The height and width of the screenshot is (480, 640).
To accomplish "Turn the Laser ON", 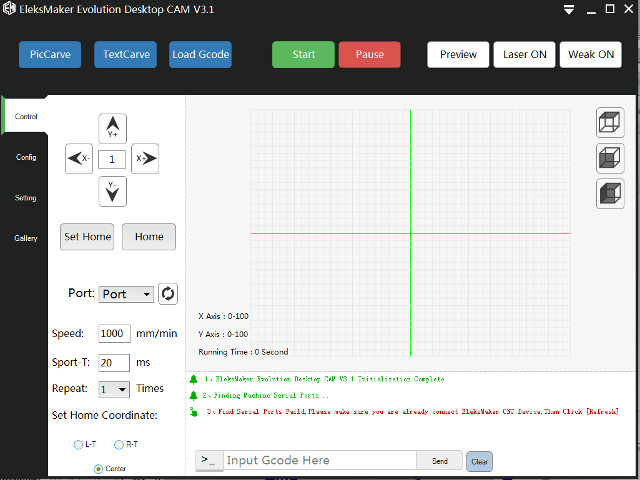I will coord(524,54).
